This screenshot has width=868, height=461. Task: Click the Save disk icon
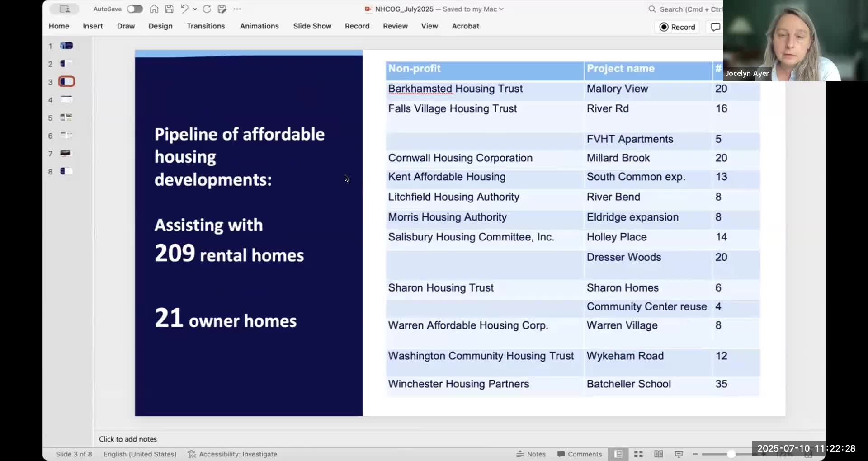pos(169,9)
